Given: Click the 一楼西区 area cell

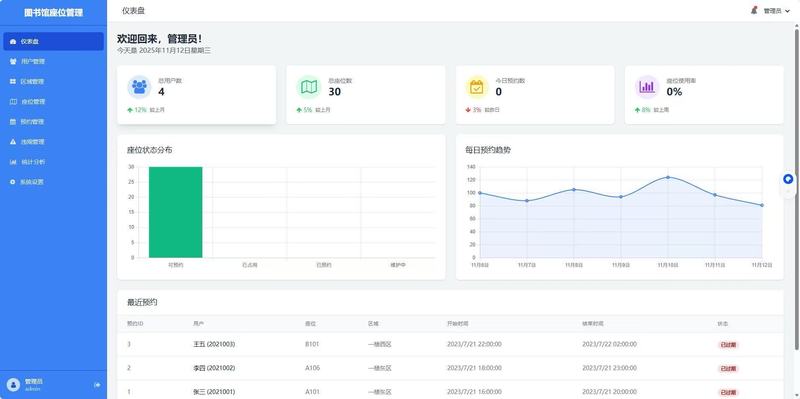Looking at the screenshot, I should (x=380, y=344).
